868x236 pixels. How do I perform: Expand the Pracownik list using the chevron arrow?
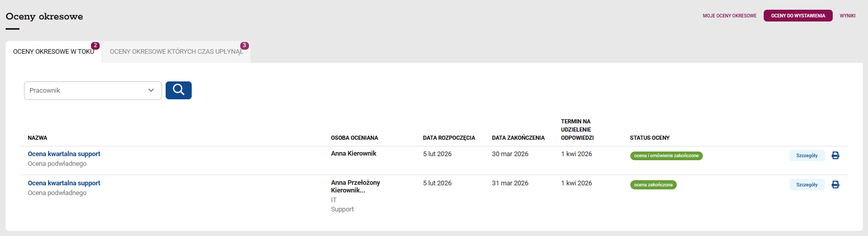pos(151,91)
